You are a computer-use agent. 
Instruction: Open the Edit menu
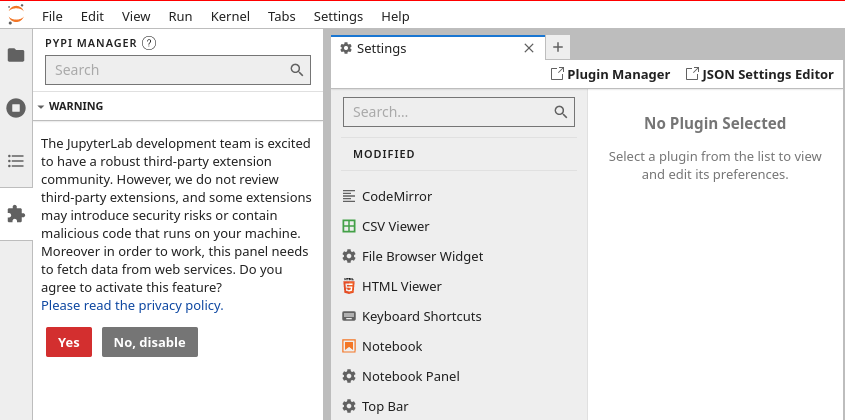coord(92,16)
